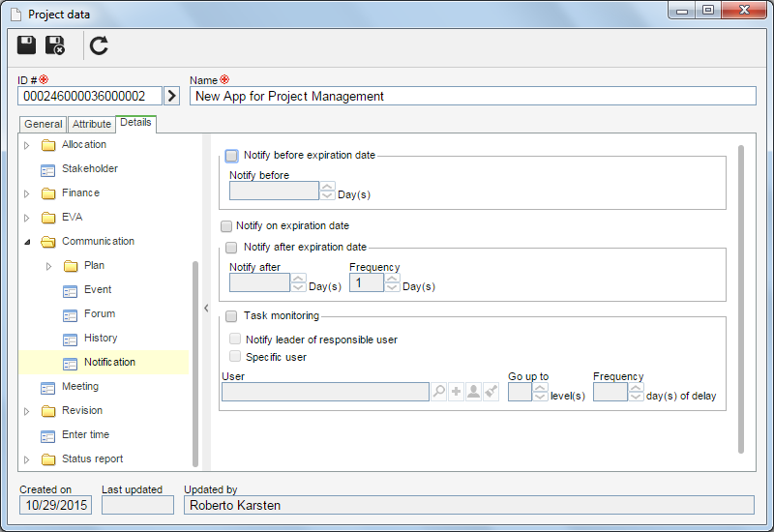The height and width of the screenshot is (532, 774).
Task: Click the Frequency field showing 1
Action: click(367, 282)
